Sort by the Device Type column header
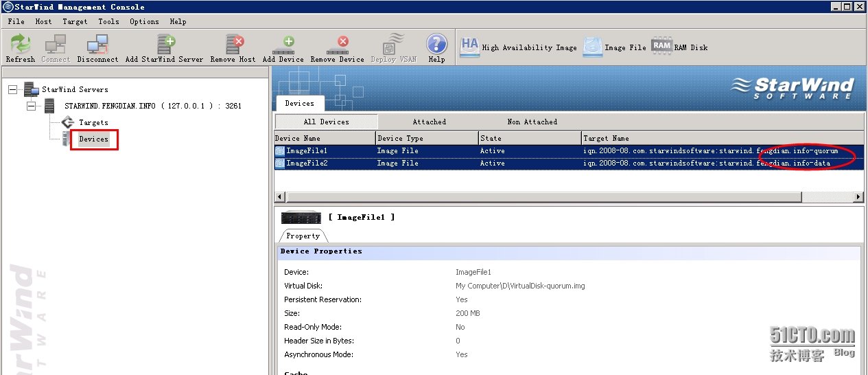Viewport: 868px width, 375px height. coord(427,138)
